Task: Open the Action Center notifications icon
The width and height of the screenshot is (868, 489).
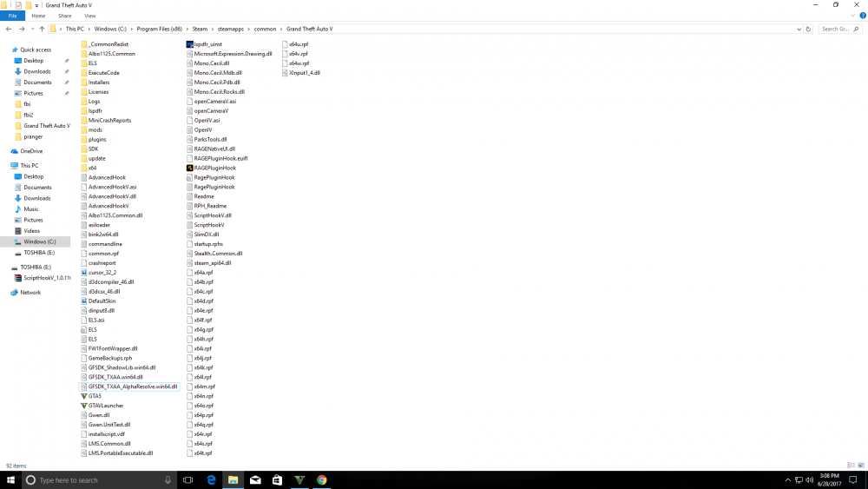Action: pyautogui.click(x=853, y=480)
